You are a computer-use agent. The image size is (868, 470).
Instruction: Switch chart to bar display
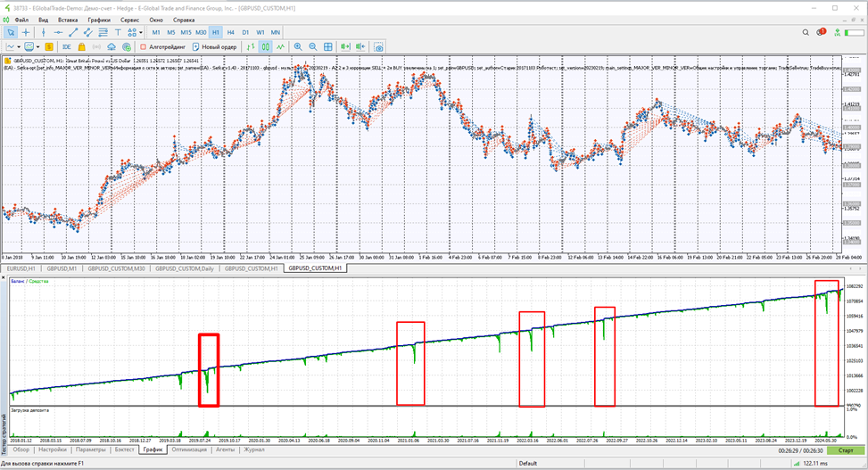(x=251, y=47)
